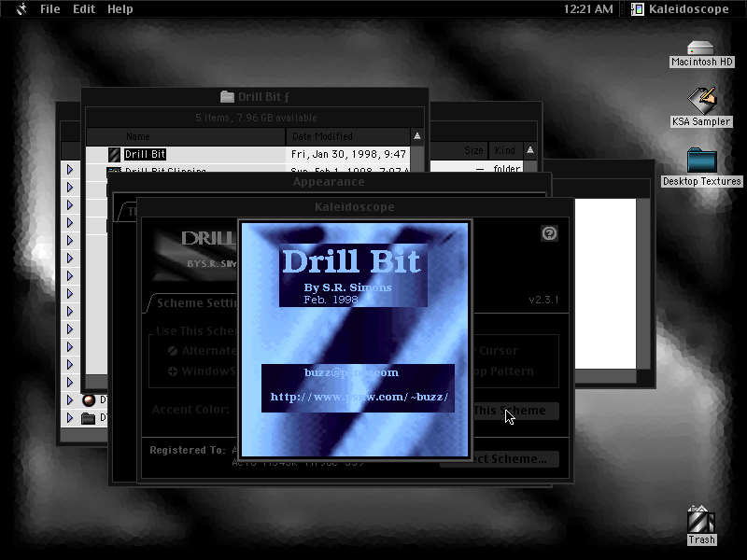747x560 pixels.
Task: Click the buzz@ email address on the splash
Action: click(x=352, y=372)
